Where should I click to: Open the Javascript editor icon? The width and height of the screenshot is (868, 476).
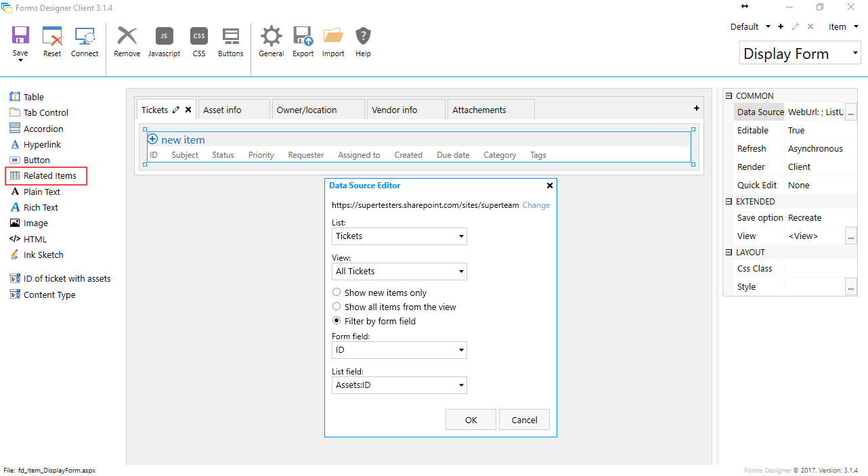[165, 36]
